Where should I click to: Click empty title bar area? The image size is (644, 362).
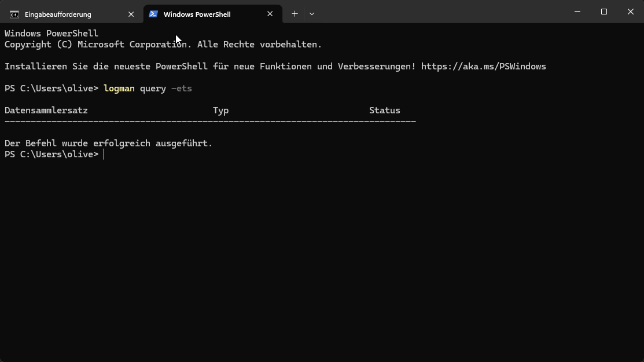pos(440,12)
